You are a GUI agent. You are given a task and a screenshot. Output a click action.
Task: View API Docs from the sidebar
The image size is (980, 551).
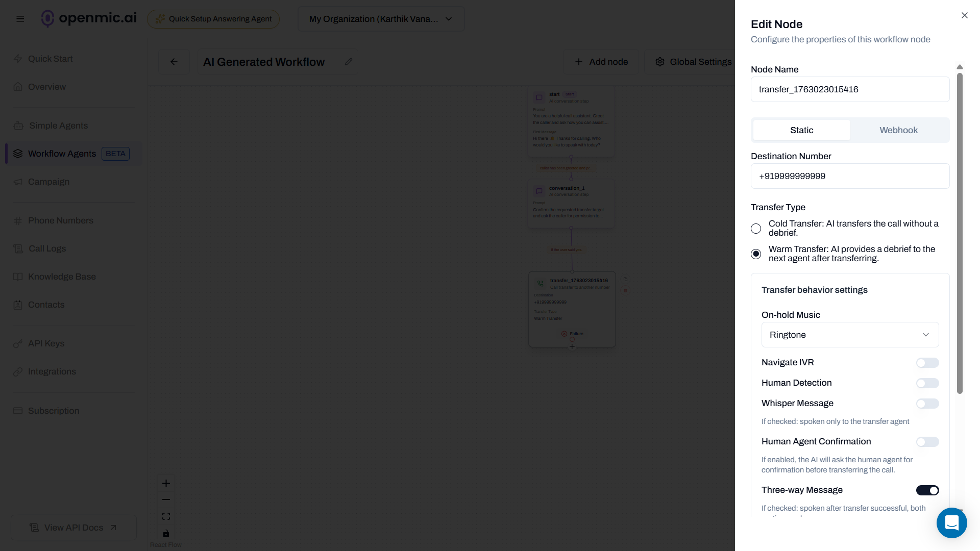coord(73,528)
